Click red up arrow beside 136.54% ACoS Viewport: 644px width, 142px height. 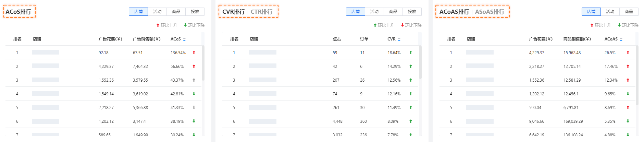(x=194, y=52)
